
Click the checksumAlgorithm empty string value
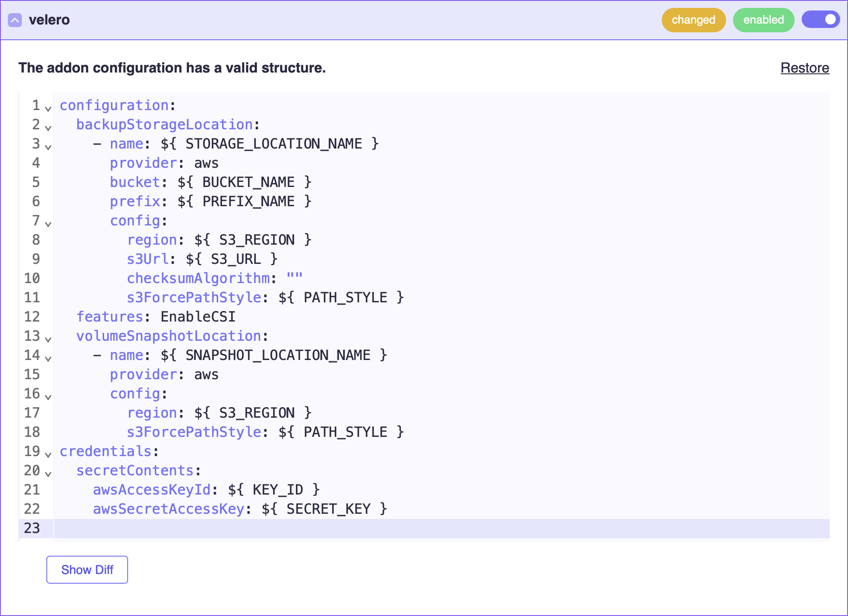tap(294, 278)
